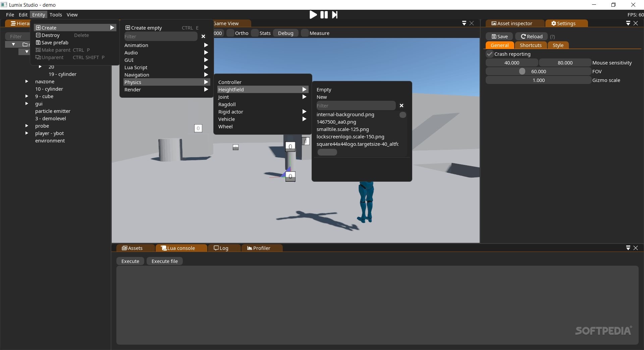The image size is (644, 350).
Task: Expand the GUI submenu
Action: 167,60
